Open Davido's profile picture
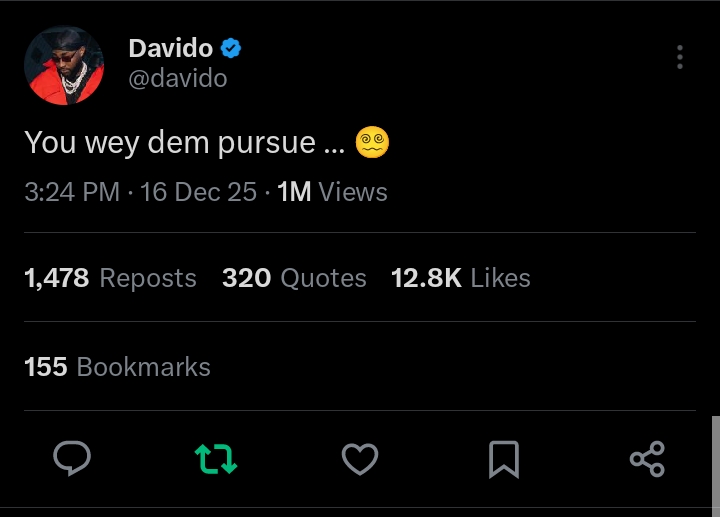This screenshot has width=720, height=517. pyautogui.click(x=63, y=66)
